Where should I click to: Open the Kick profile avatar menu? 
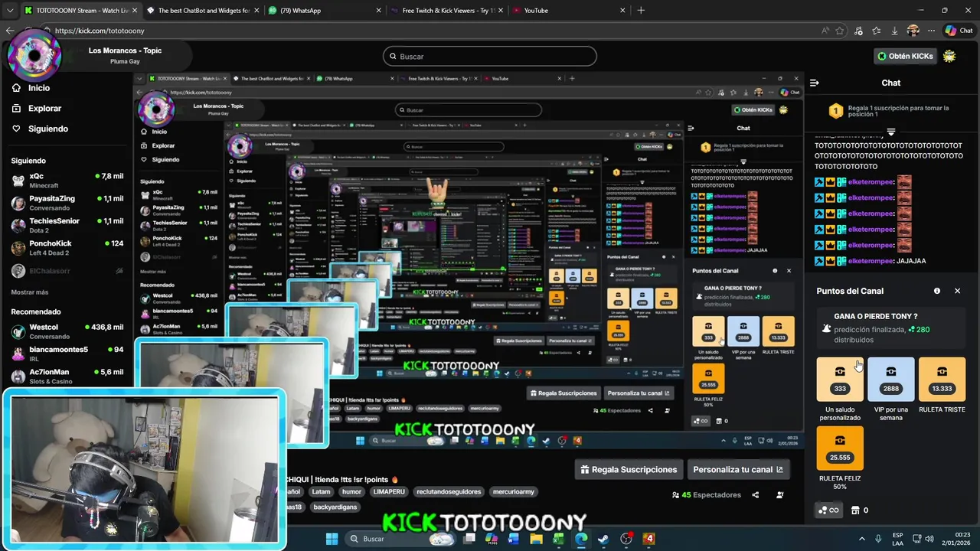point(950,56)
